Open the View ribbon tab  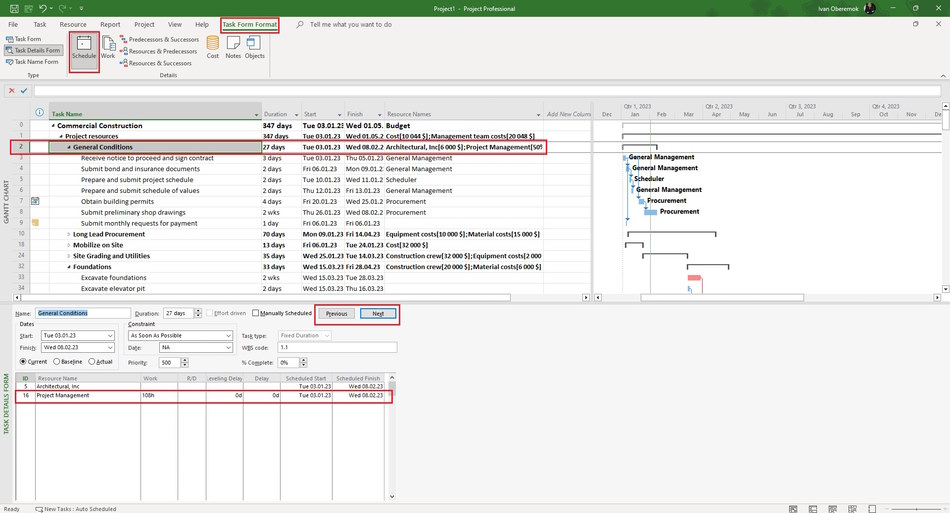[174, 25]
